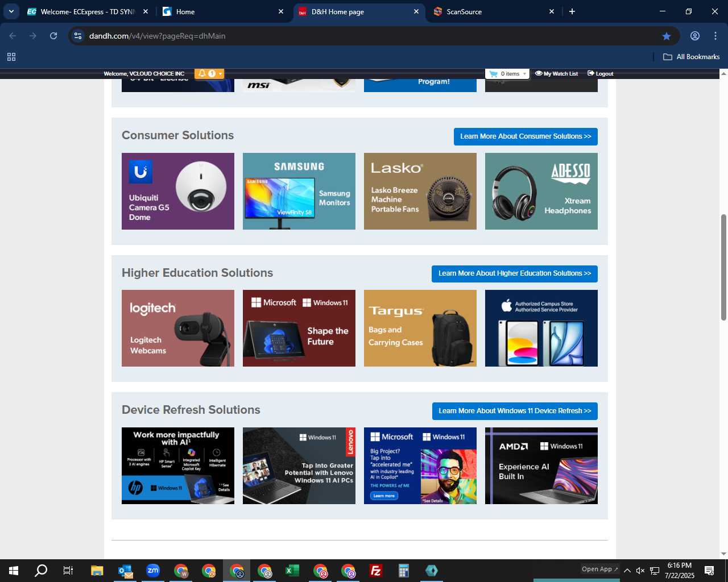Open the AMD Experience AI Built In banner
This screenshot has height=582, width=728.
pos(541,465)
